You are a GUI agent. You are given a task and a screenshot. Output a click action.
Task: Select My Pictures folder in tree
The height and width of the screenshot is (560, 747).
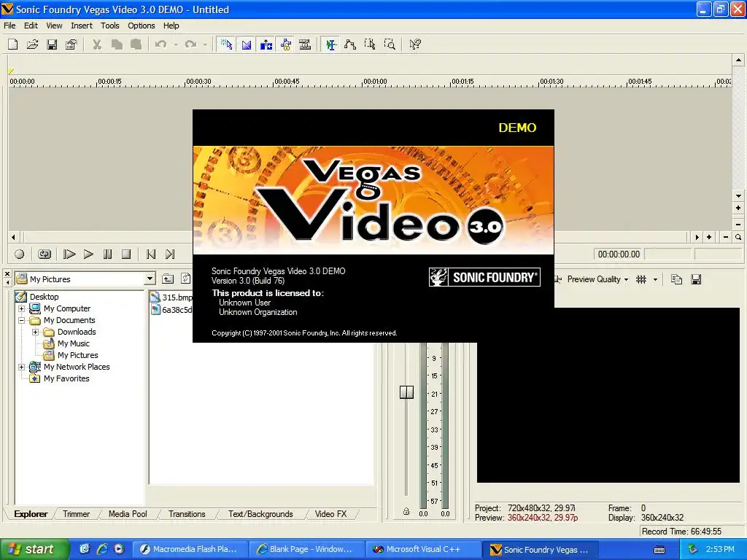point(77,355)
